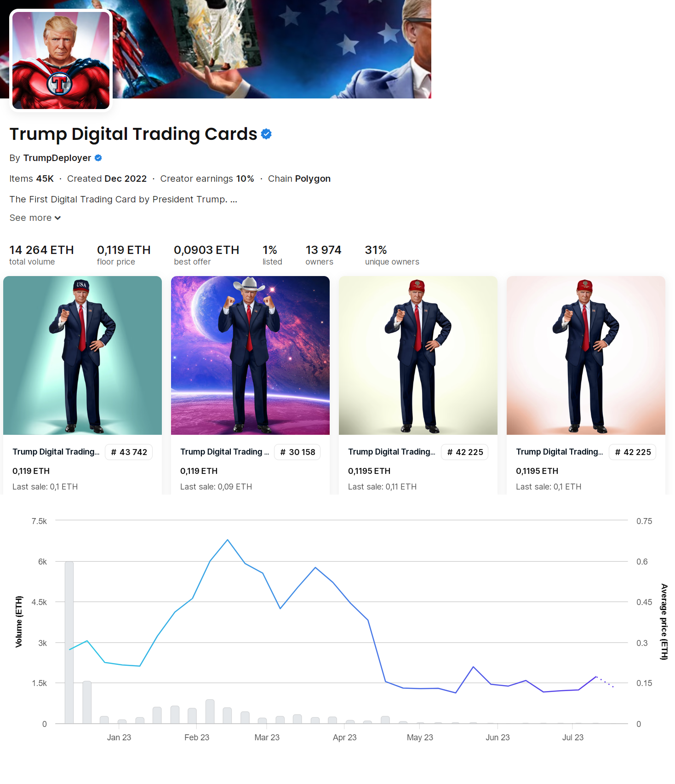Open the pink-background card image
This screenshot has height=784, width=675.
(x=586, y=355)
